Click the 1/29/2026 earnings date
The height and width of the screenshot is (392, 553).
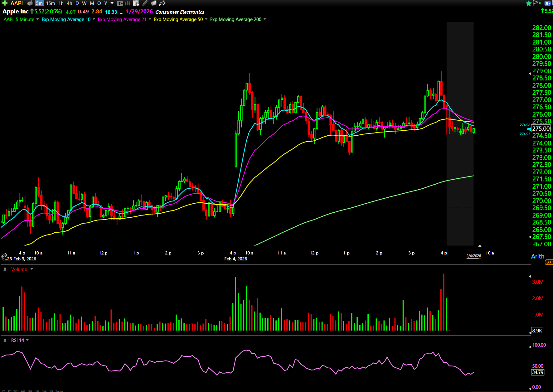coord(139,12)
